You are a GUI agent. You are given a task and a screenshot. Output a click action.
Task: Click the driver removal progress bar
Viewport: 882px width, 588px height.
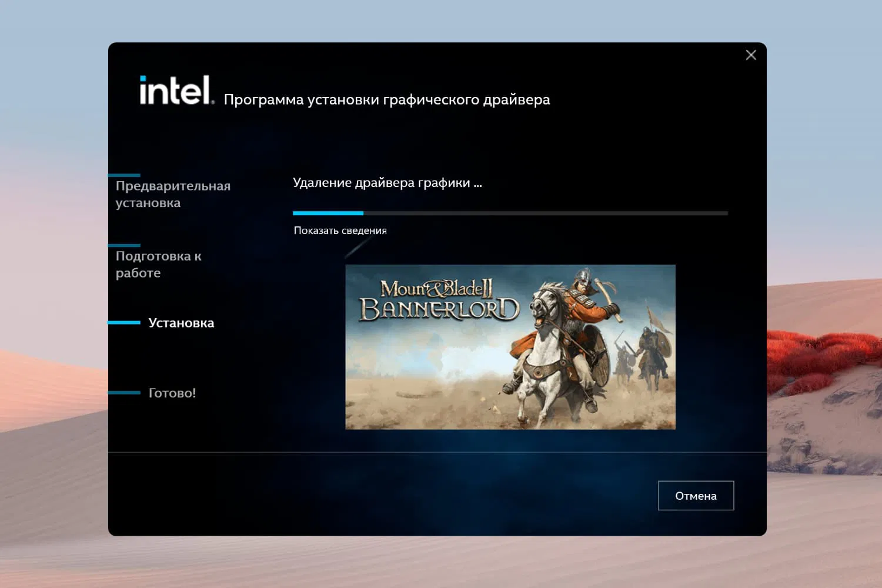click(x=510, y=213)
